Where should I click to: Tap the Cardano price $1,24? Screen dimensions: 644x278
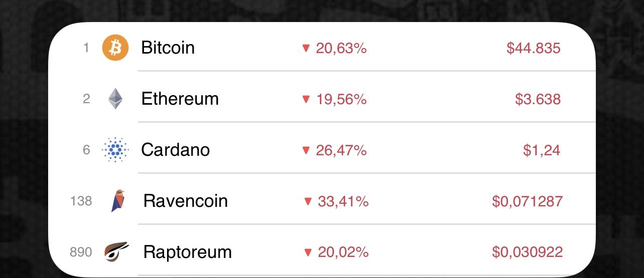pyautogui.click(x=542, y=150)
